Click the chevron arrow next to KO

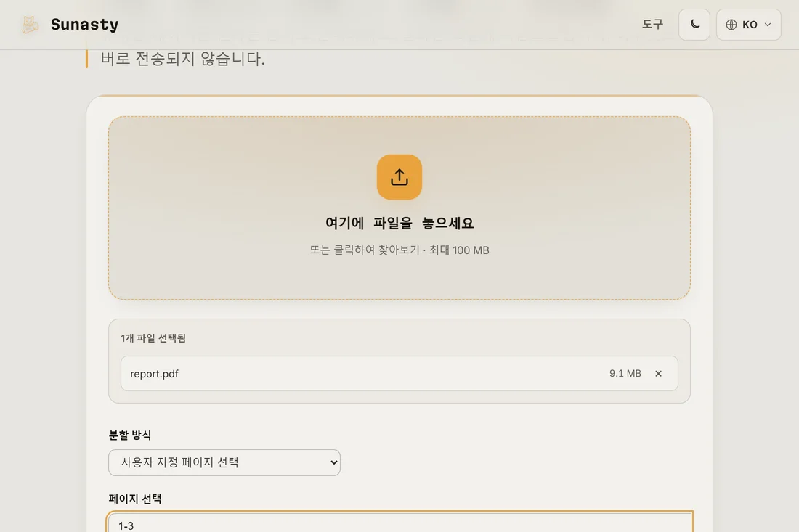(x=768, y=25)
